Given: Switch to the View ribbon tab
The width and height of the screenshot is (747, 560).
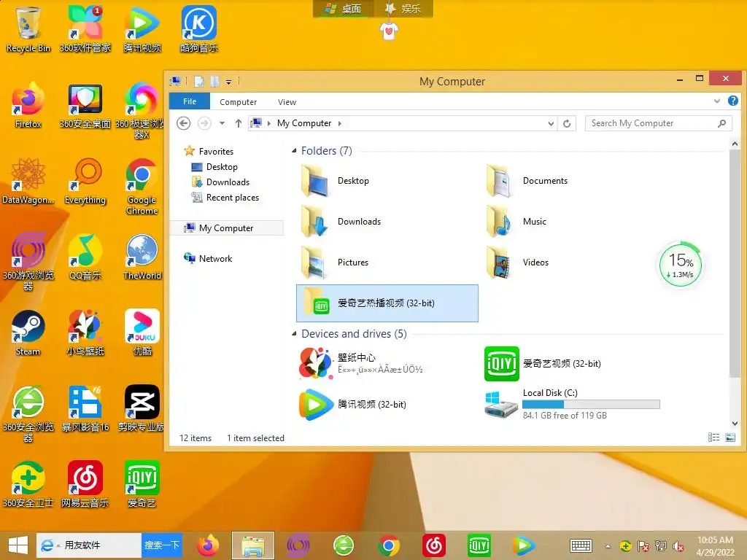Looking at the screenshot, I should 287,102.
